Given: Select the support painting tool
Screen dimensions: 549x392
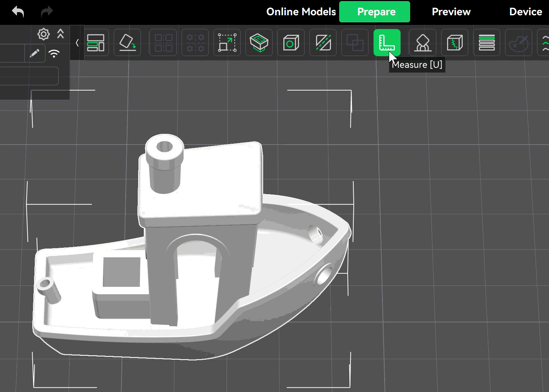Looking at the screenshot, I should (x=423, y=43).
